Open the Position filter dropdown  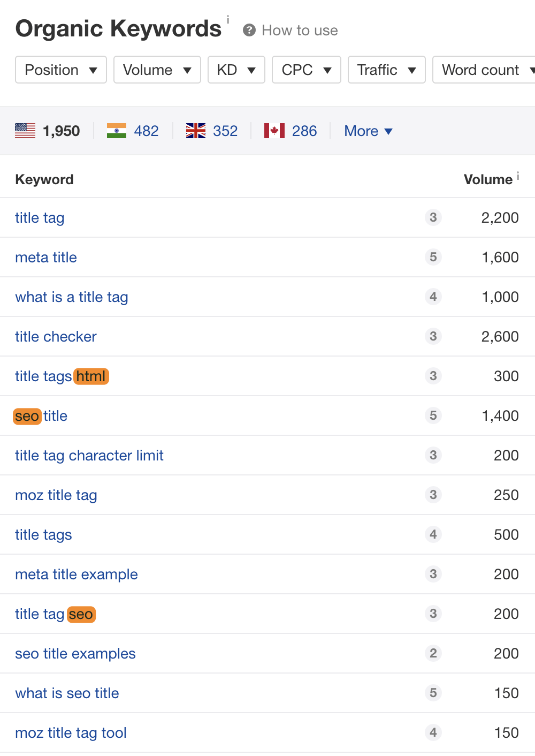point(60,70)
